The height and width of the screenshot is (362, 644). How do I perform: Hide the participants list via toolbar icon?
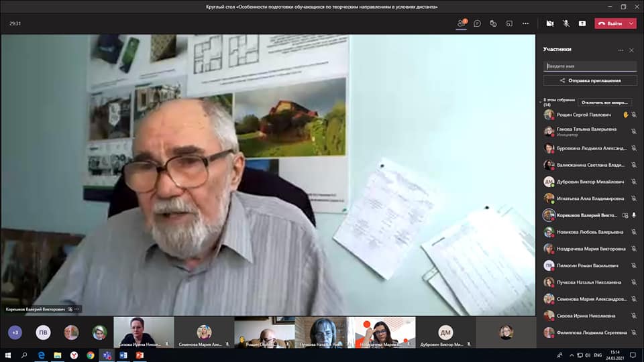point(461,23)
